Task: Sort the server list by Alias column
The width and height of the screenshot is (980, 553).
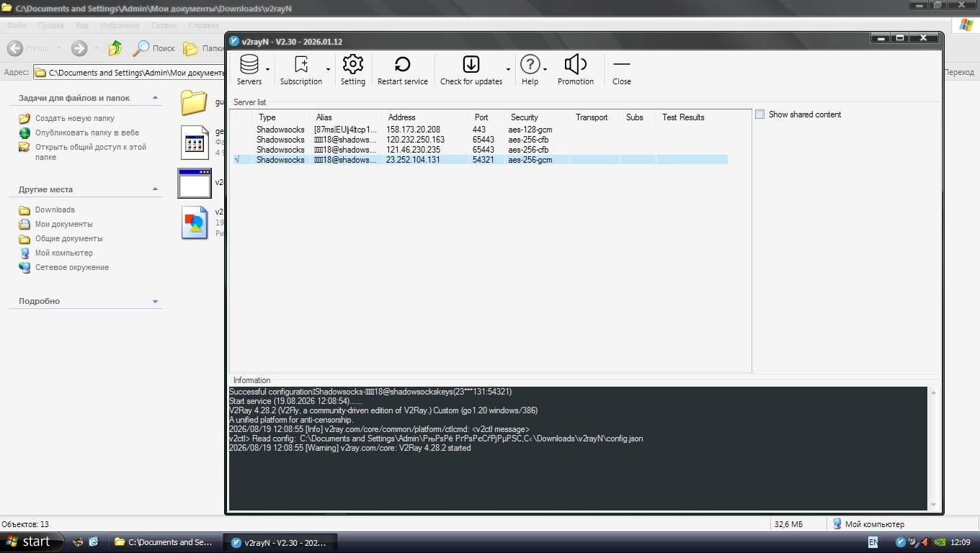Action: [346, 117]
